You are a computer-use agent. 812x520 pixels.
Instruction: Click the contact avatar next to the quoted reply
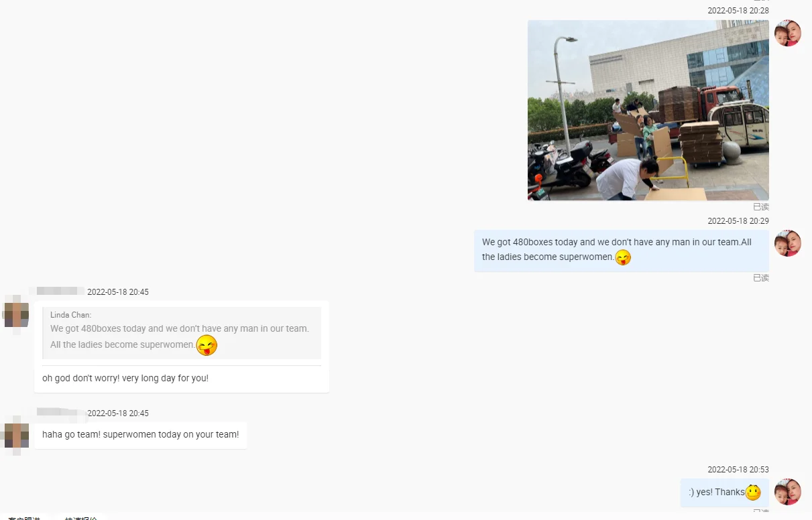click(16, 315)
